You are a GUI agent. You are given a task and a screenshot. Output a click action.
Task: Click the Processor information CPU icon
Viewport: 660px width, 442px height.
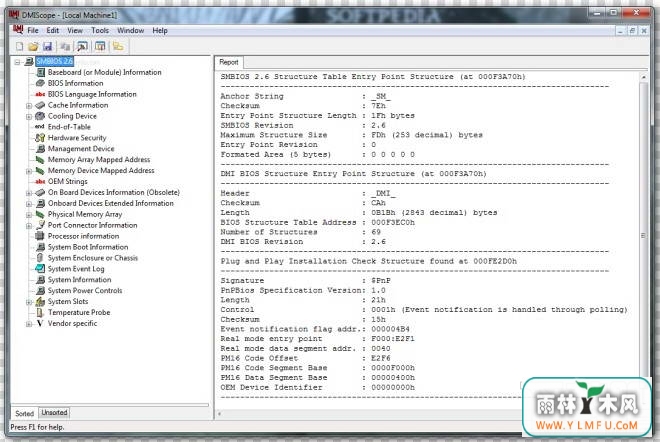[40, 236]
